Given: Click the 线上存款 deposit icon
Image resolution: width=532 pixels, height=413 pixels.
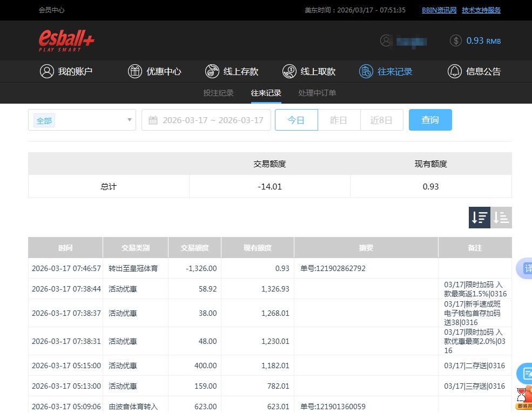Looking at the screenshot, I should pos(212,71).
